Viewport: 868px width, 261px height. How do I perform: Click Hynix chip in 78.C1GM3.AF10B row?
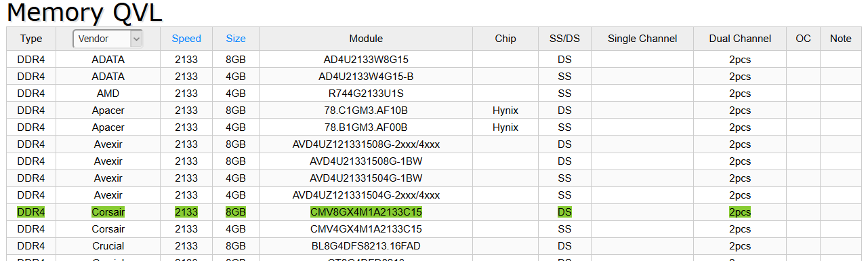[505, 111]
